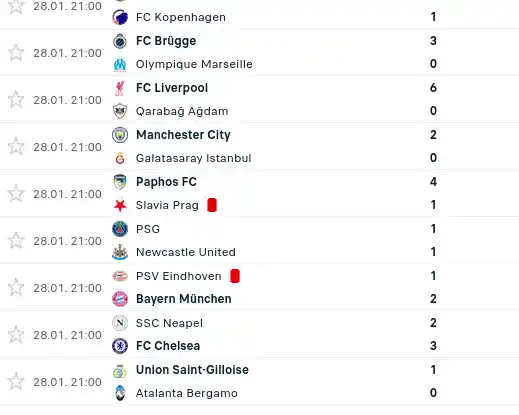This screenshot has height=415, width=519.
Task: Open the Paphos FC team name
Action: (x=166, y=182)
